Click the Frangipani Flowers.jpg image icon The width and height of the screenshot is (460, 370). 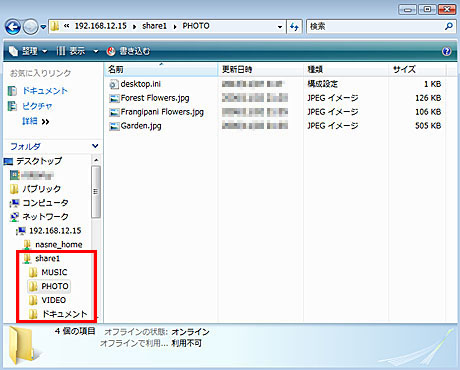tap(114, 112)
